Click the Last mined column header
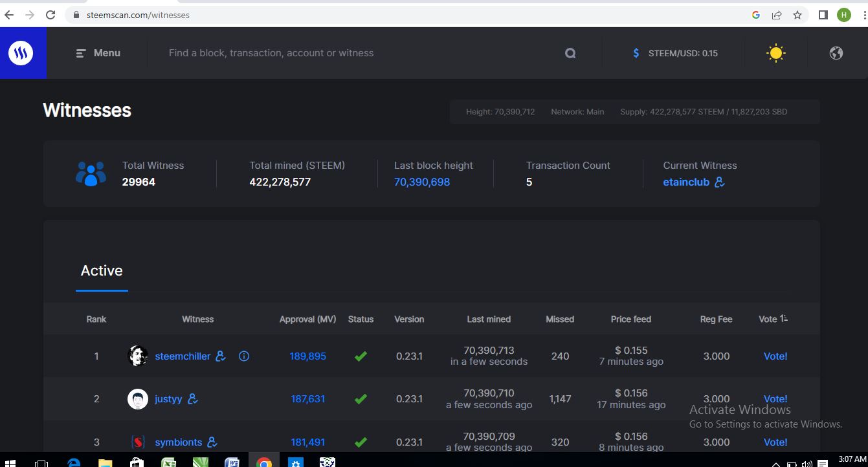 click(489, 319)
